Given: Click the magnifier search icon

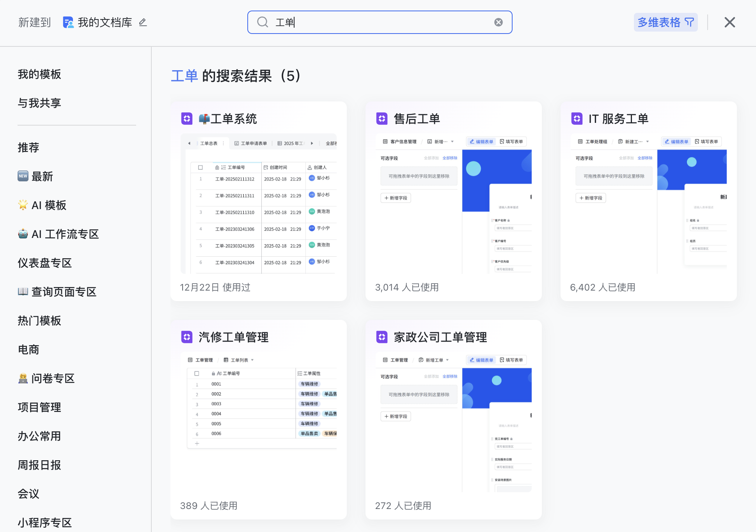Looking at the screenshot, I should 263,22.
